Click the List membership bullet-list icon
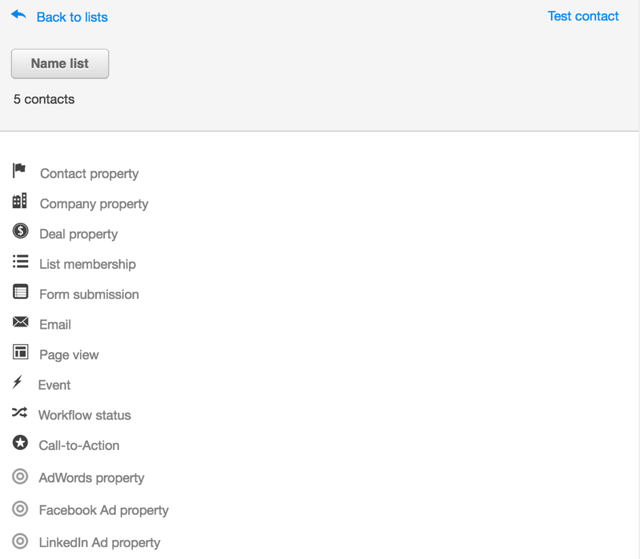640x559 pixels. [20, 261]
